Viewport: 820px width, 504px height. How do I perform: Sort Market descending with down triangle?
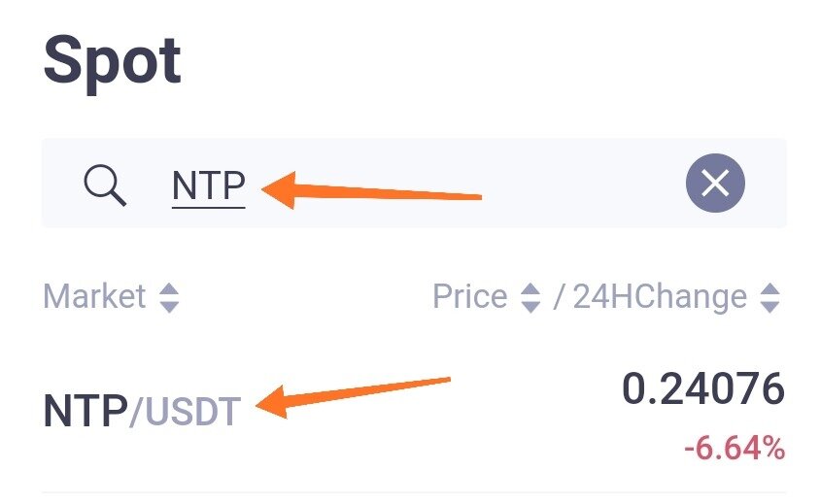point(169,306)
